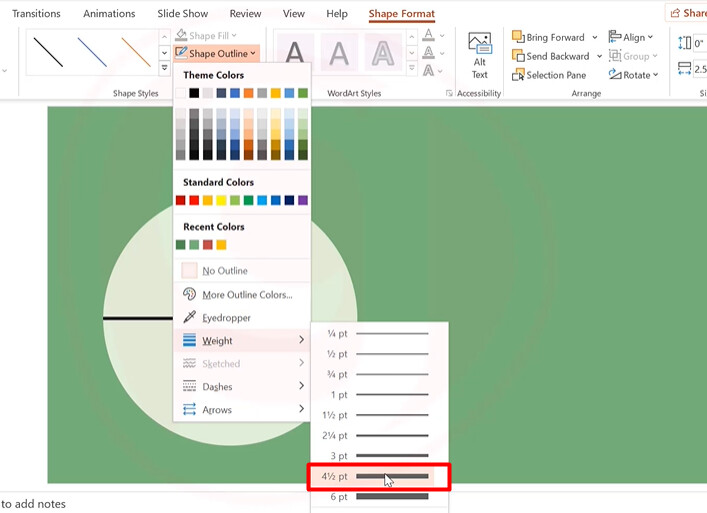Click the Weight lines icon

coord(189,340)
